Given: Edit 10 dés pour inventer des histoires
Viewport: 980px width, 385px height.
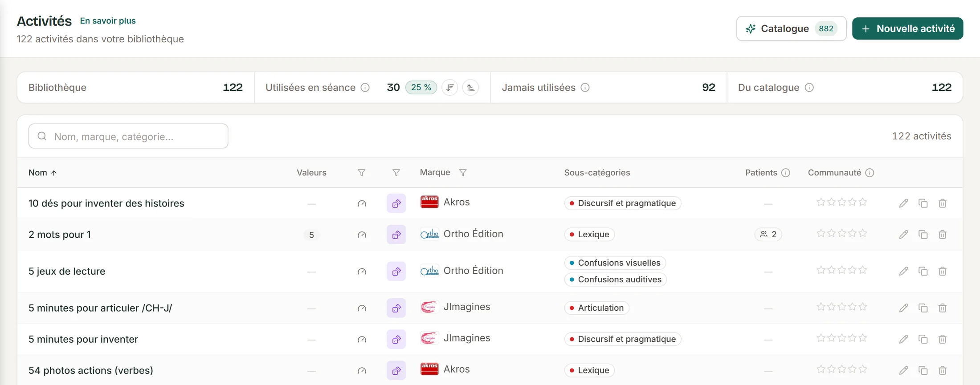Looking at the screenshot, I should click(903, 203).
